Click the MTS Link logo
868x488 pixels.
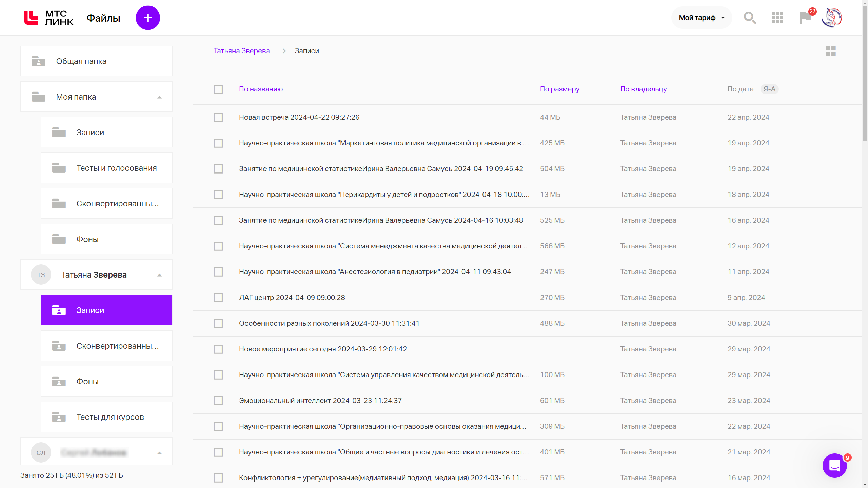point(48,18)
